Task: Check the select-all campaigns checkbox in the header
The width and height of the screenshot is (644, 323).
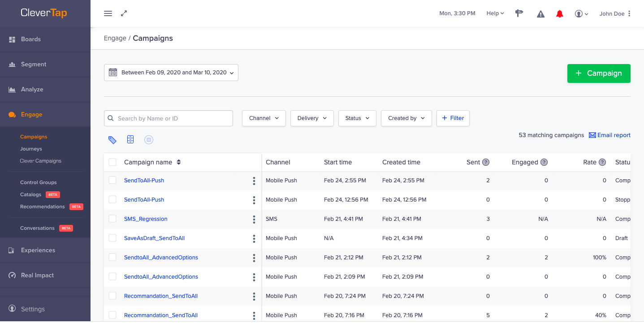Action: tap(112, 162)
